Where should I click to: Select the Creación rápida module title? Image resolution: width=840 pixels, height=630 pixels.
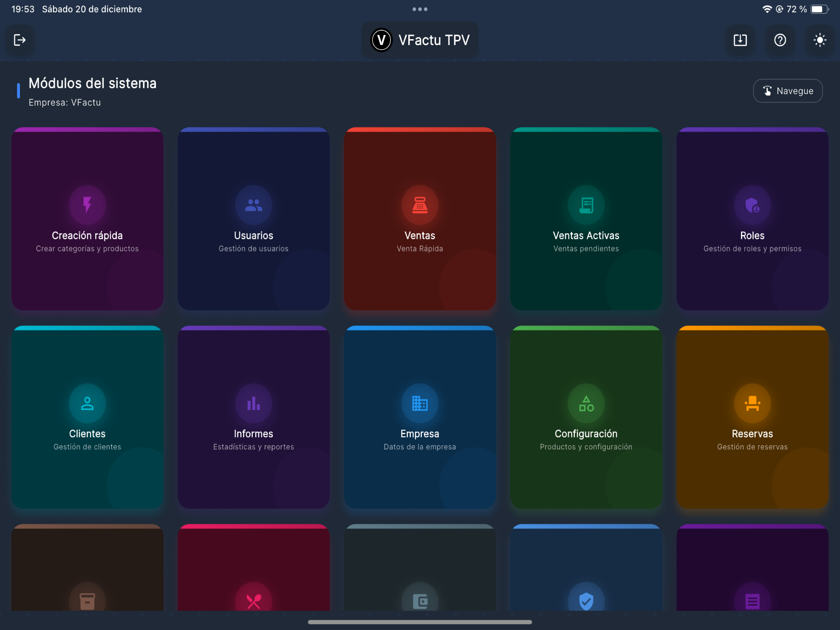coord(87,236)
